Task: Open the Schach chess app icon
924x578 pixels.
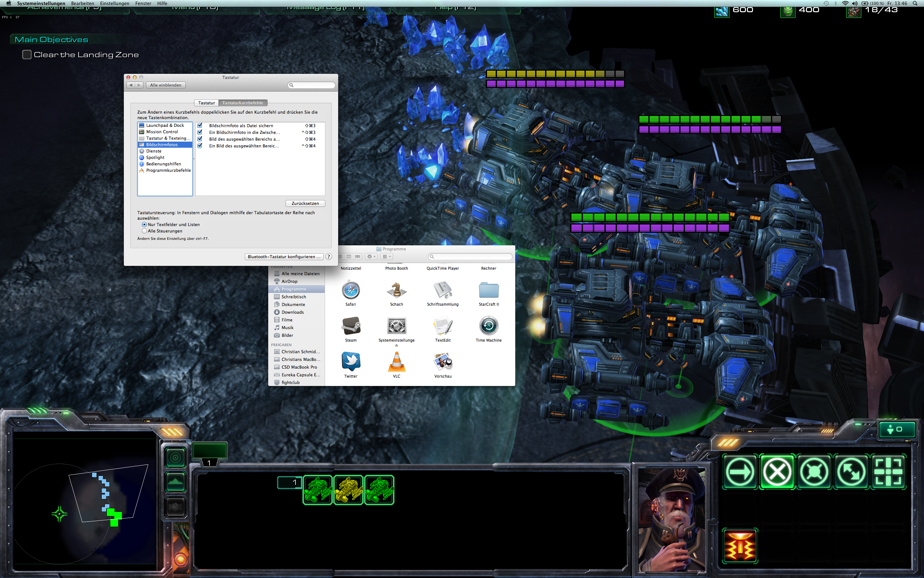Action: (396, 290)
